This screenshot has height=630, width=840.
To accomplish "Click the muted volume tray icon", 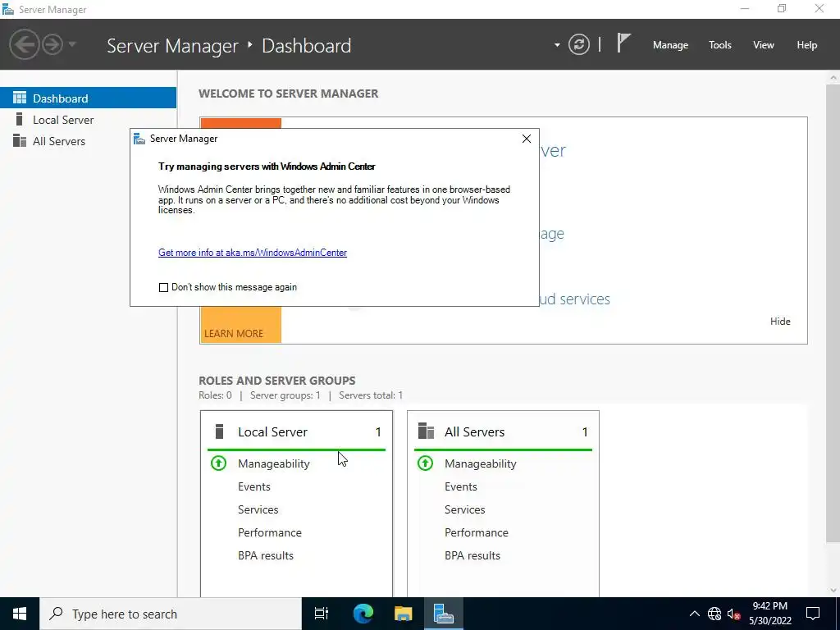I will [x=733, y=614].
